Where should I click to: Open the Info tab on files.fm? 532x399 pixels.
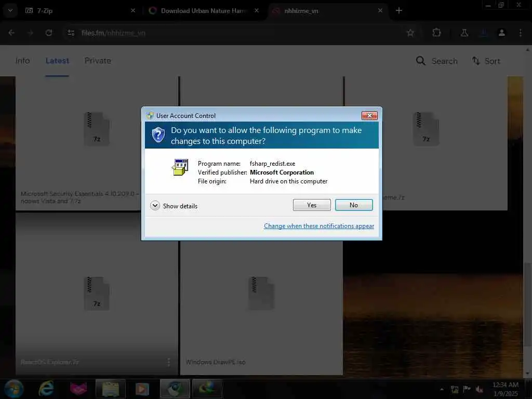coord(23,61)
